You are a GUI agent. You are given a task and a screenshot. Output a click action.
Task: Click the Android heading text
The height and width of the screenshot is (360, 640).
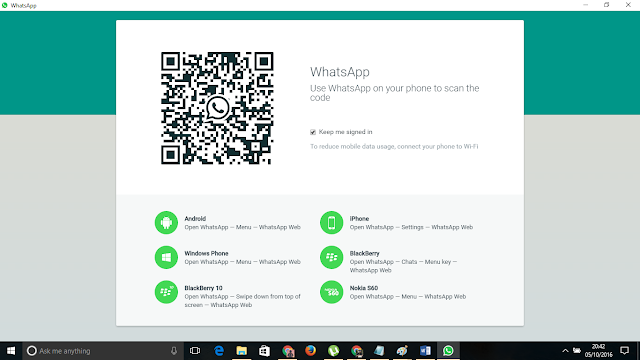pyautogui.click(x=195, y=219)
